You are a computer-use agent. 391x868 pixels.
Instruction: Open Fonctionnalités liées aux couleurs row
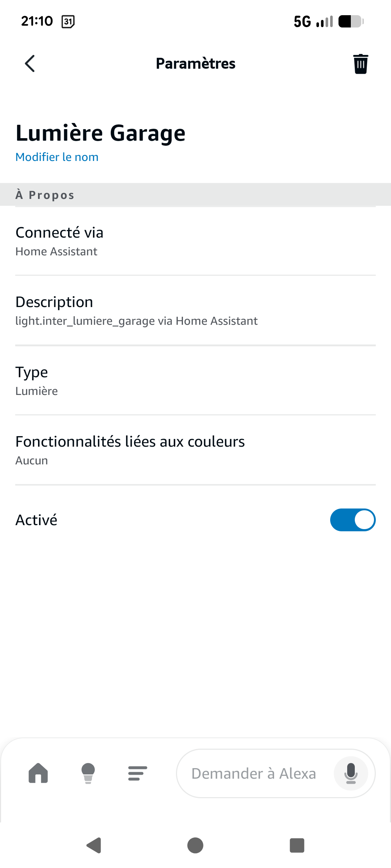195,450
